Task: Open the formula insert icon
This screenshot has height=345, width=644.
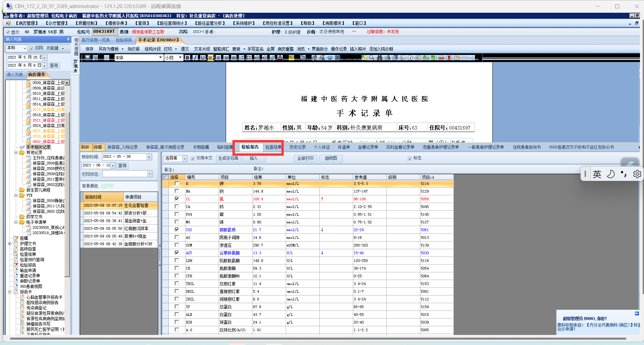Action: (330, 58)
